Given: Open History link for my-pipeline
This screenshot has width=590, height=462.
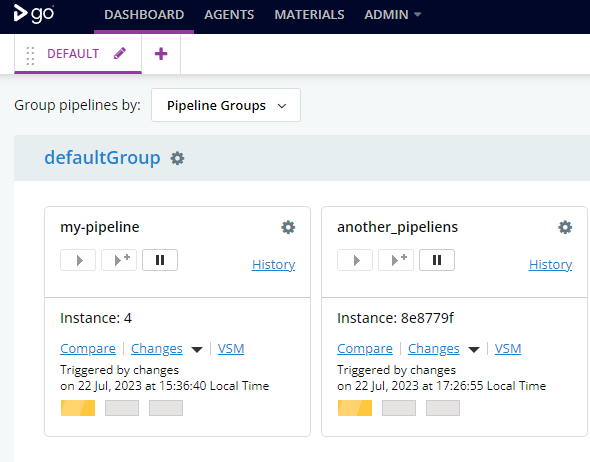Looking at the screenshot, I should pos(274,264).
